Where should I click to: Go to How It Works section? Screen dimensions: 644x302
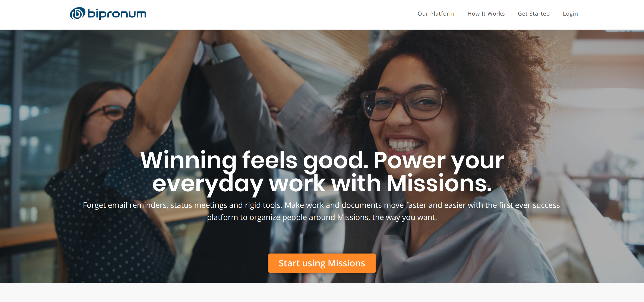[x=486, y=13]
